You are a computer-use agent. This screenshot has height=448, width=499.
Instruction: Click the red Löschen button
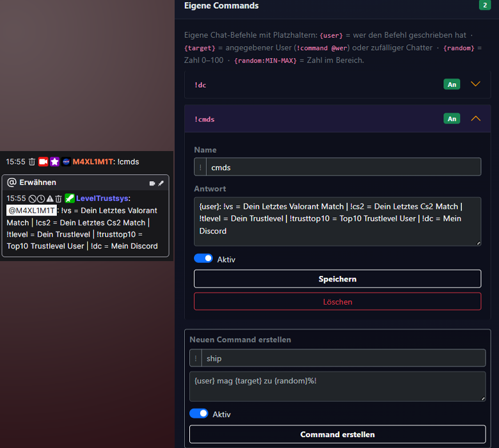337,301
